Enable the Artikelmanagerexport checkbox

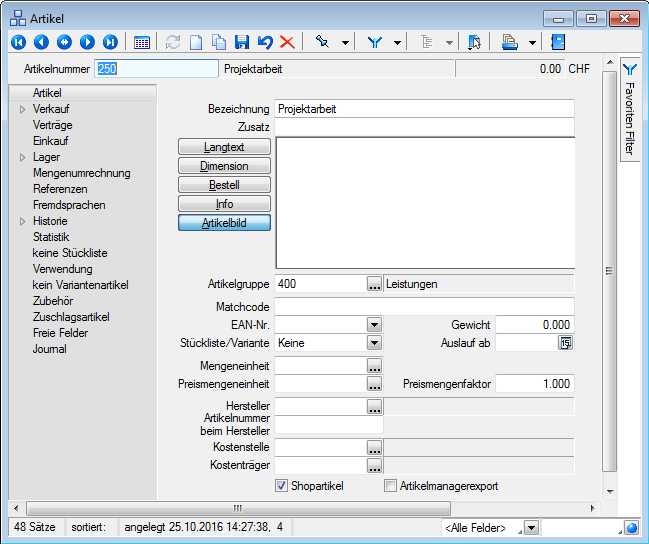pyautogui.click(x=391, y=486)
